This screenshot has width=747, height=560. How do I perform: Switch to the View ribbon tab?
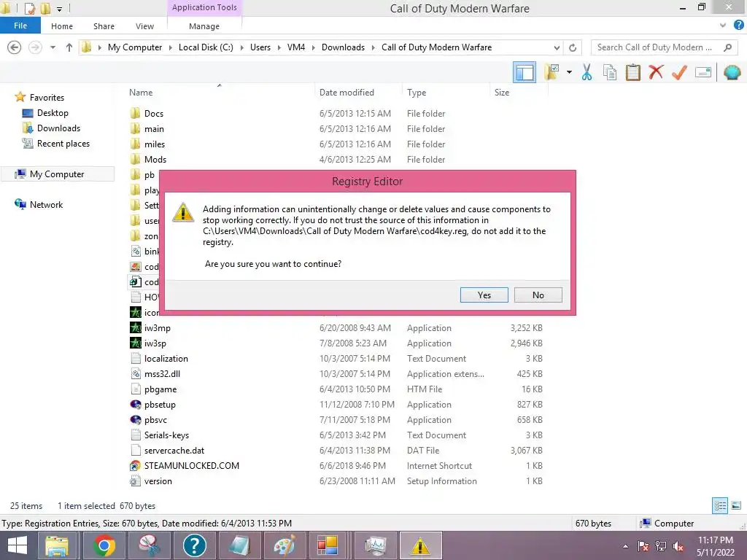click(144, 26)
